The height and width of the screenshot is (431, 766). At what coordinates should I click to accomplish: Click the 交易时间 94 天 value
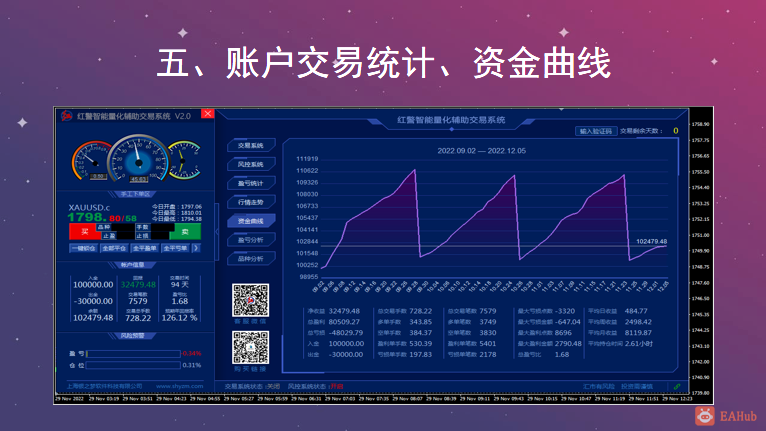179,284
